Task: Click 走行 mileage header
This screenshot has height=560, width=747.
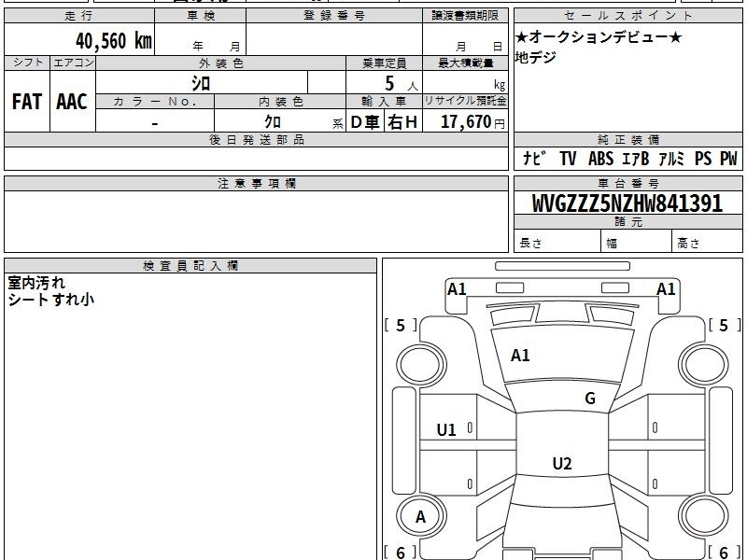Action: pos(79,16)
